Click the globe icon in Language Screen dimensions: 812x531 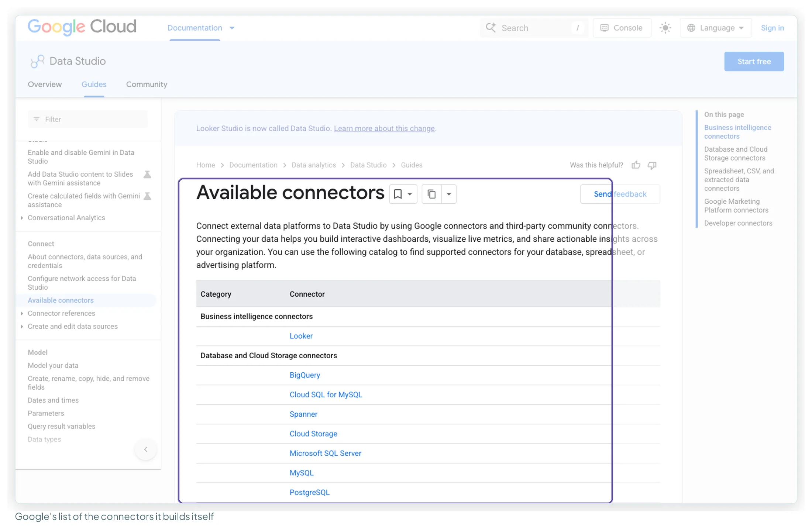tap(691, 28)
